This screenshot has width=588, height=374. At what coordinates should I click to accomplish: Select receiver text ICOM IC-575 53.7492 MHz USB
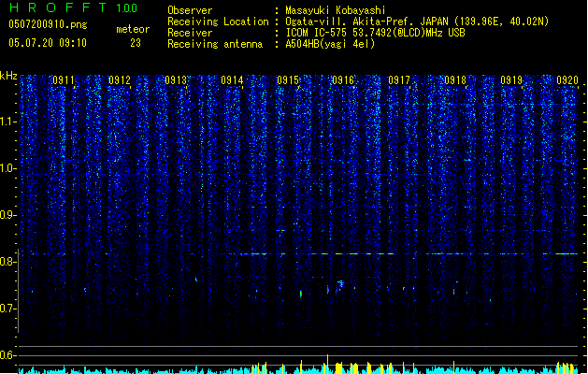coord(375,33)
